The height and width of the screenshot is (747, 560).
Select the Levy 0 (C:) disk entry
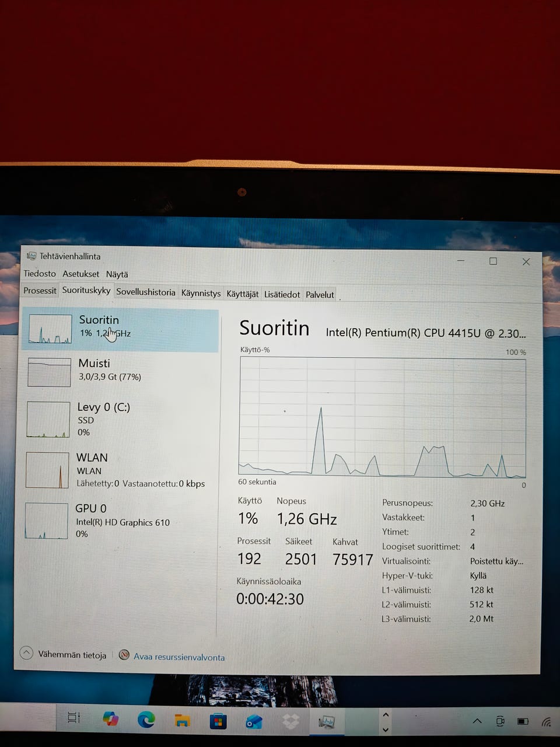pyautogui.click(x=120, y=419)
